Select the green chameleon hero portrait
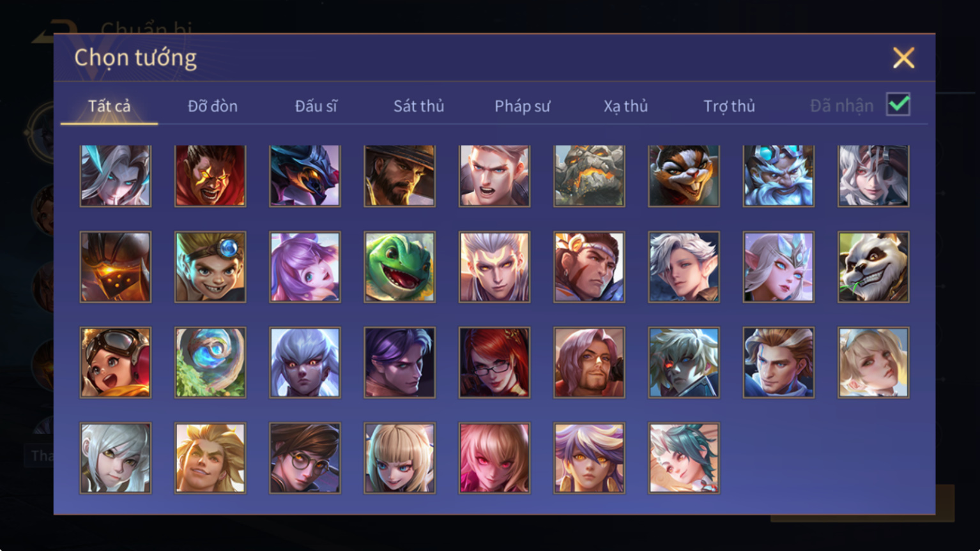 (399, 267)
